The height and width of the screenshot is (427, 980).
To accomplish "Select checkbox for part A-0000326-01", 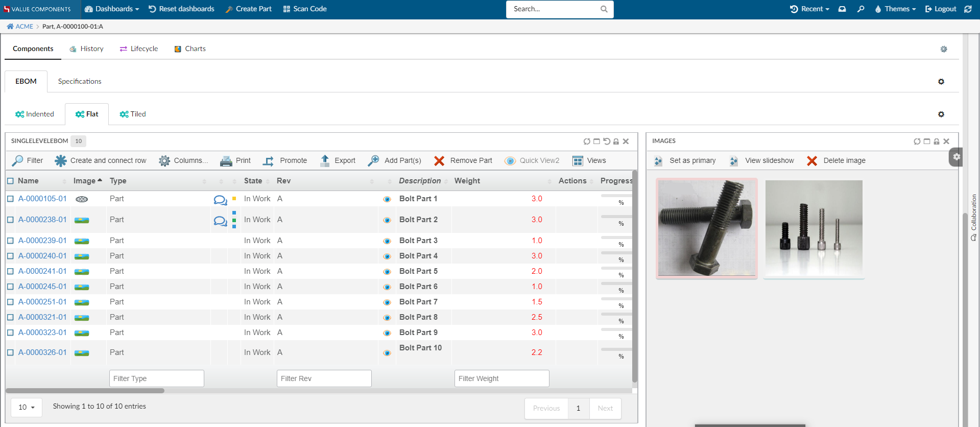I will click(10, 352).
